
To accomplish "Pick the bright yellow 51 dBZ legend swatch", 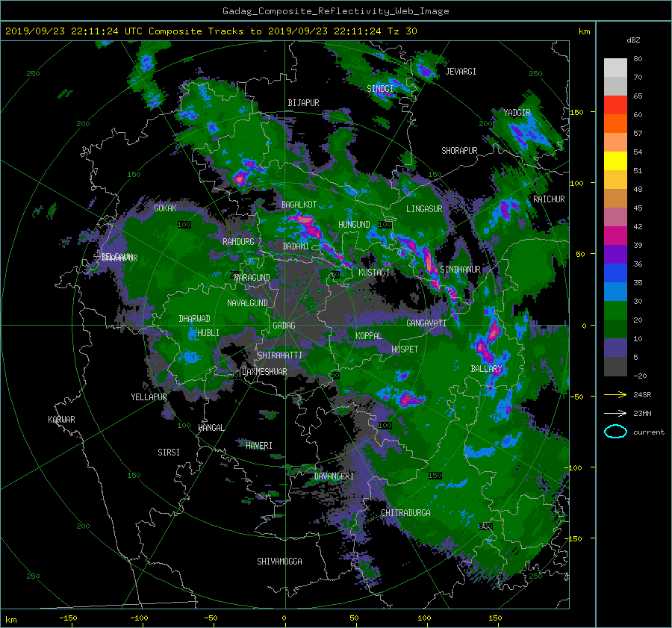I will 615,161.
